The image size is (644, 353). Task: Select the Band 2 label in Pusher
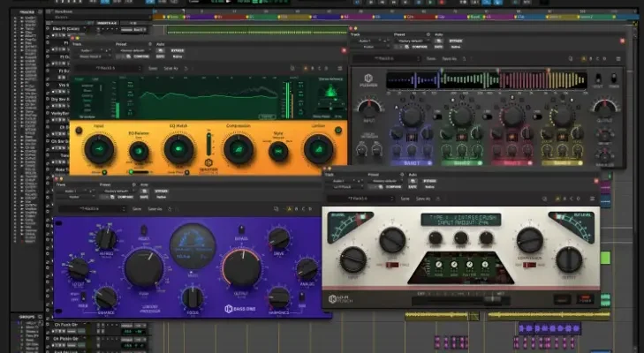[462, 162]
